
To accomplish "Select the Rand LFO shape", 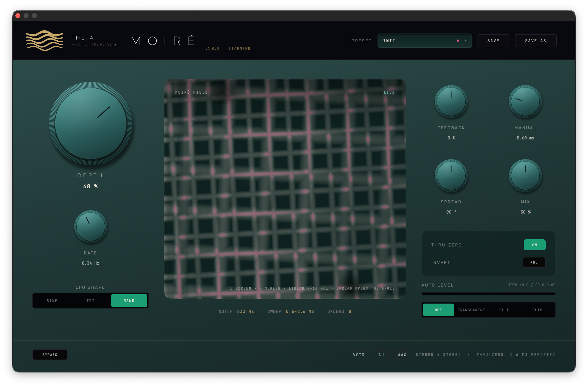I will (x=129, y=301).
